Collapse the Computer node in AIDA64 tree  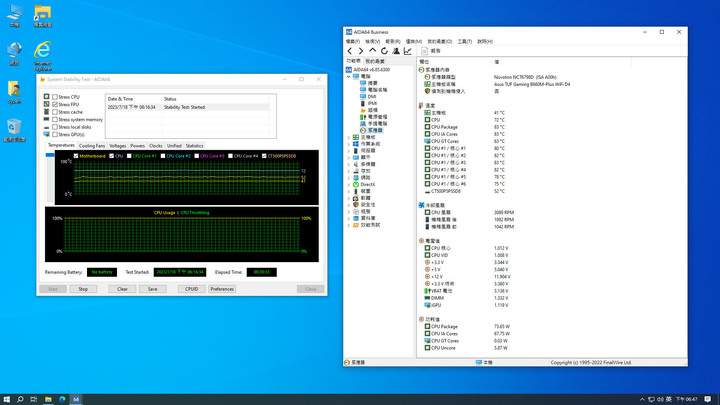[349, 77]
